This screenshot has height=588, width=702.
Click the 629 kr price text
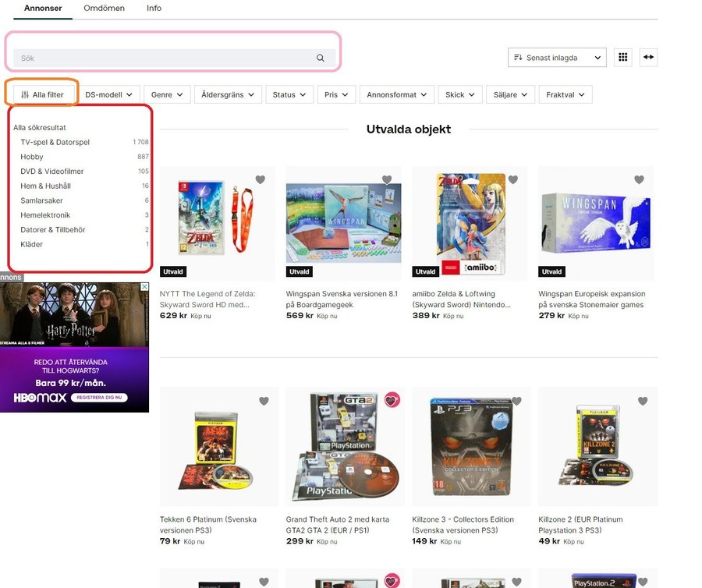(x=173, y=316)
